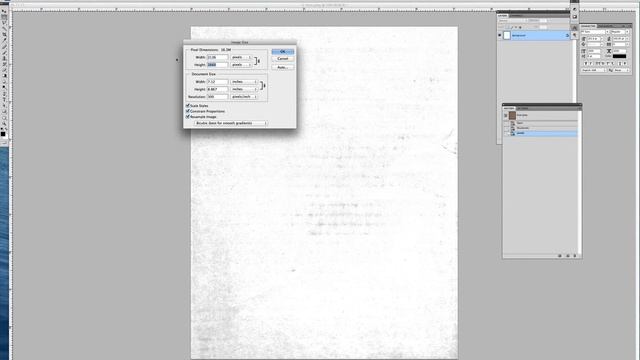640x360 pixels.
Task: Open document Height inches dropdown
Action: tap(244, 89)
